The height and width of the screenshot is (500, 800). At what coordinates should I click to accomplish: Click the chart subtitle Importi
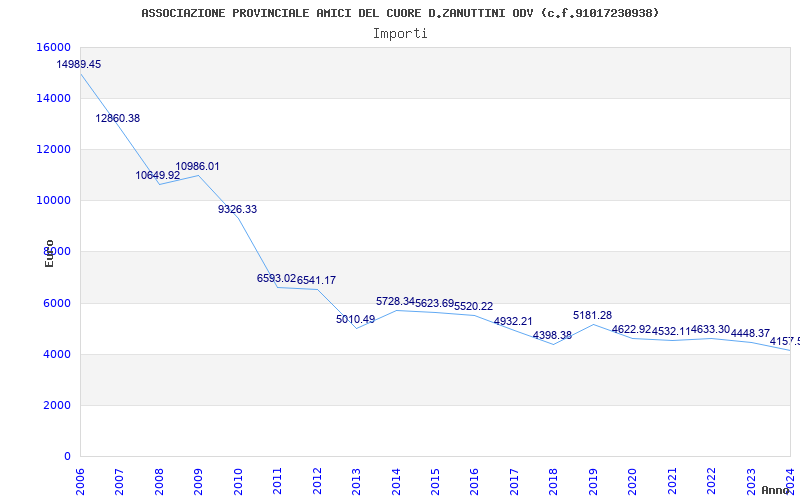[400, 34]
